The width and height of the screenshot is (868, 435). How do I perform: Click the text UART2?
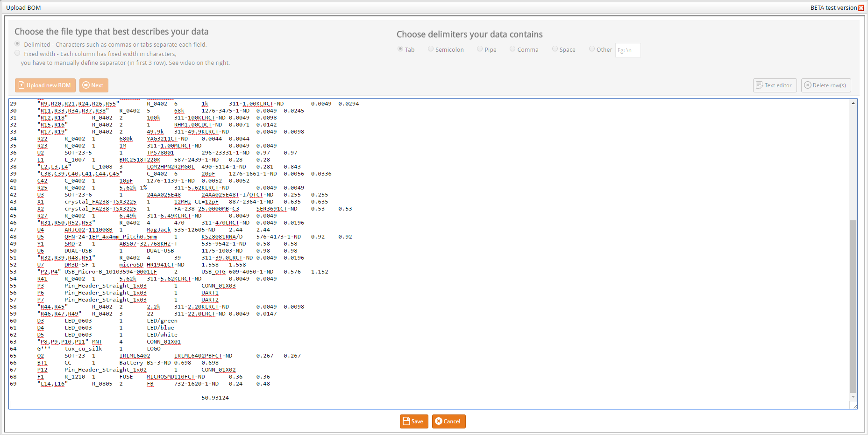tap(210, 300)
